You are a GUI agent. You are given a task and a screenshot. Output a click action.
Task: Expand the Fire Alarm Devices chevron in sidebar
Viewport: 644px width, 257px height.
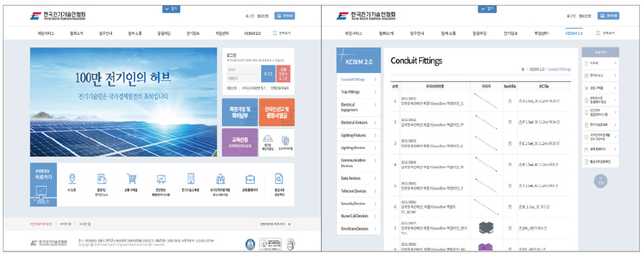pyautogui.click(x=375, y=228)
